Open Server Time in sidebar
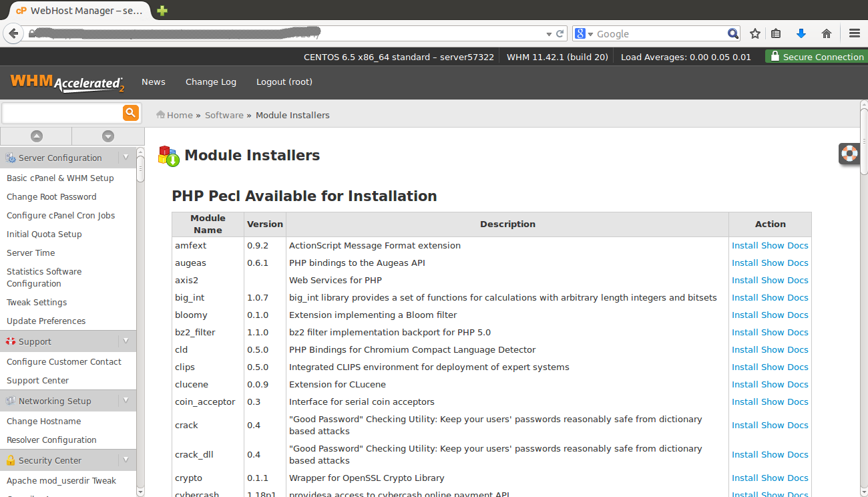Screen dimensions: 868x497 click(31, 253)
